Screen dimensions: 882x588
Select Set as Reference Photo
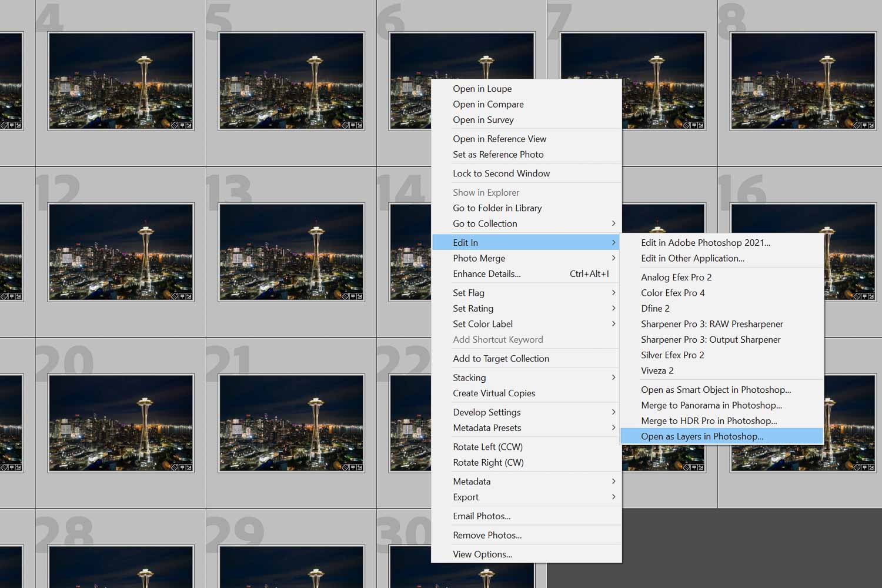[526, 155]
